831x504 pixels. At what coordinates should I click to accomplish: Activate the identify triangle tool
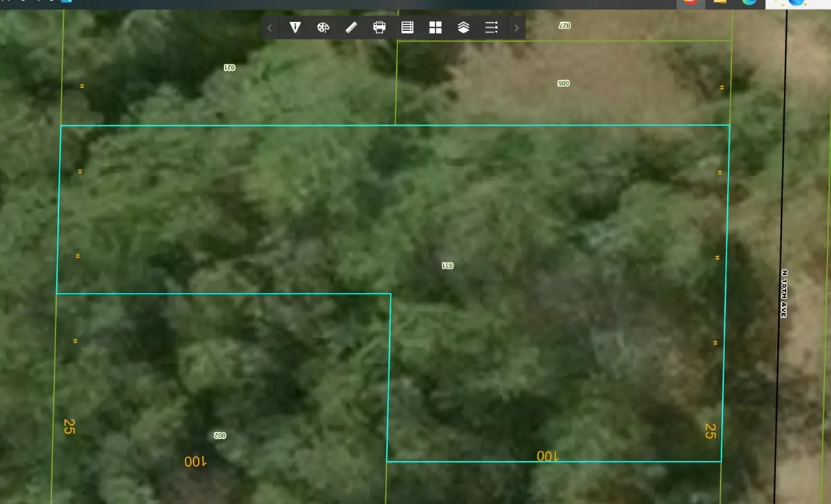click(x=295, y=28)
